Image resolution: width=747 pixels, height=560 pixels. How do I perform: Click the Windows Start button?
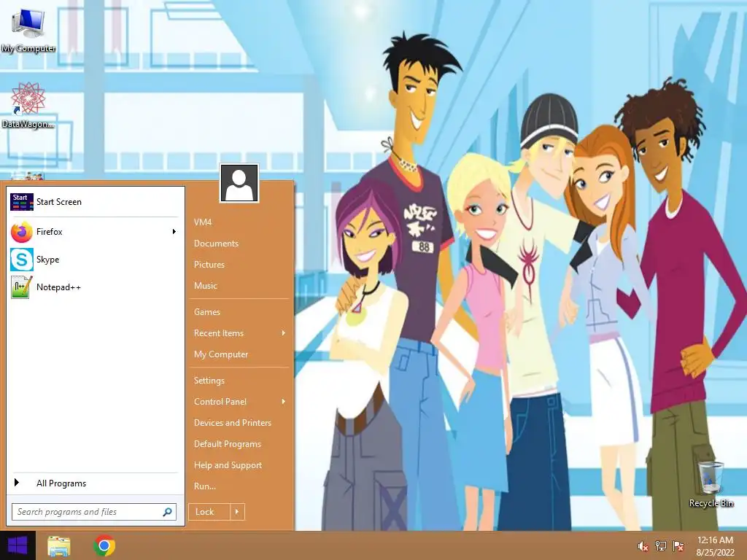(18, 545)
